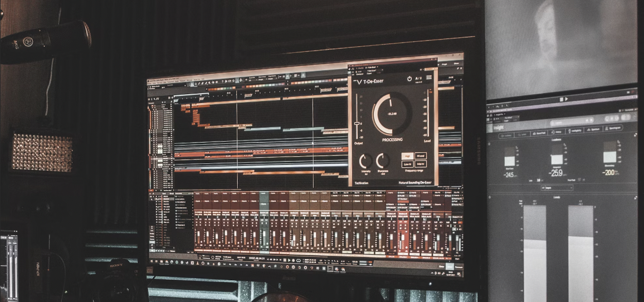Open the History tab in Insight

557,132
